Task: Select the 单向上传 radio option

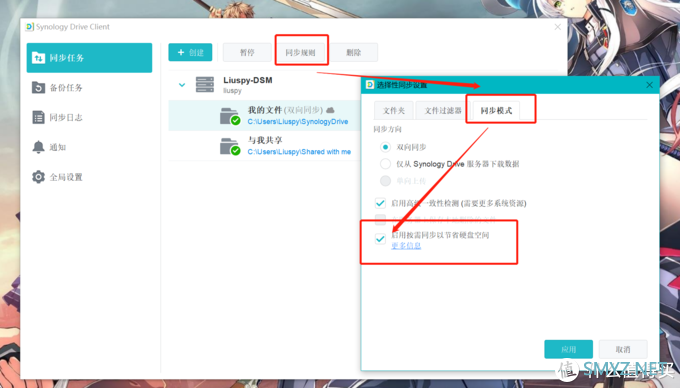Action: click(x=385, y=181)
